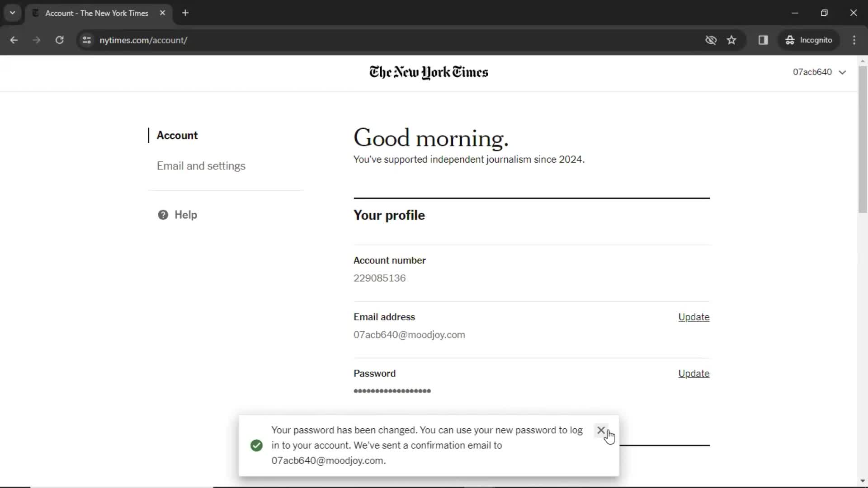The width and height of the screenshot is (868, 488).
Task: Click Update link for Email address
Action: pos(693,316)
